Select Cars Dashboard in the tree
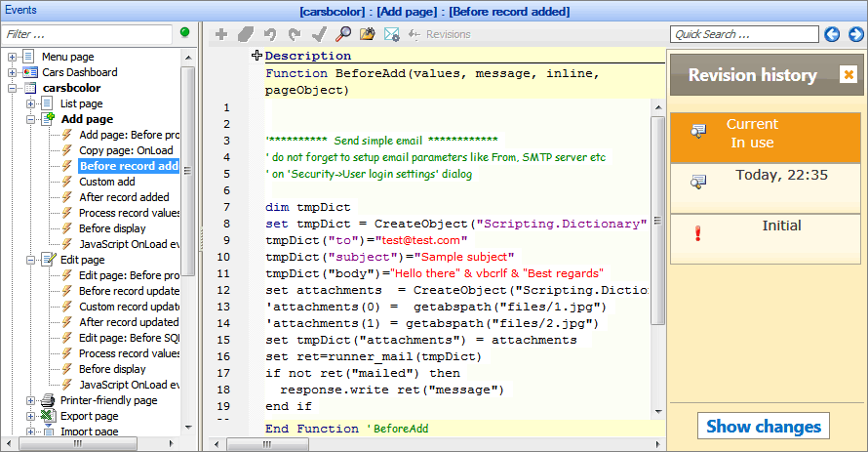The image size is (868, 452). coord(80,72)
